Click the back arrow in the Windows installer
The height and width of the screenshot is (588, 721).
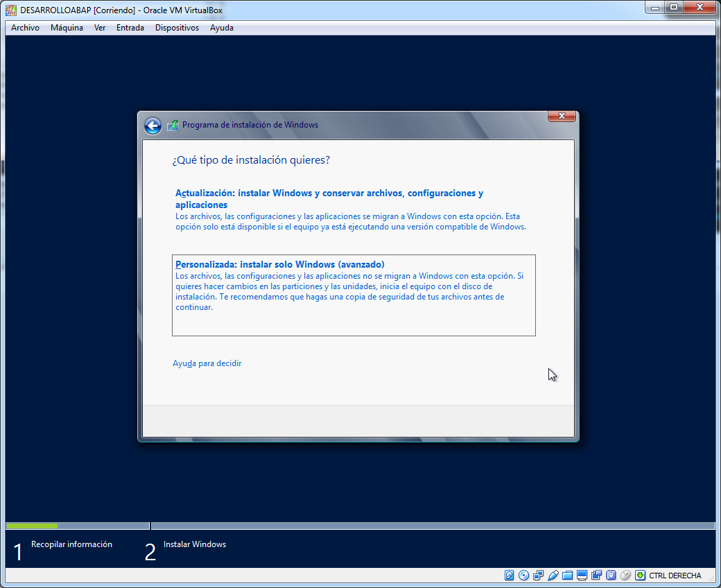(153, 126)
